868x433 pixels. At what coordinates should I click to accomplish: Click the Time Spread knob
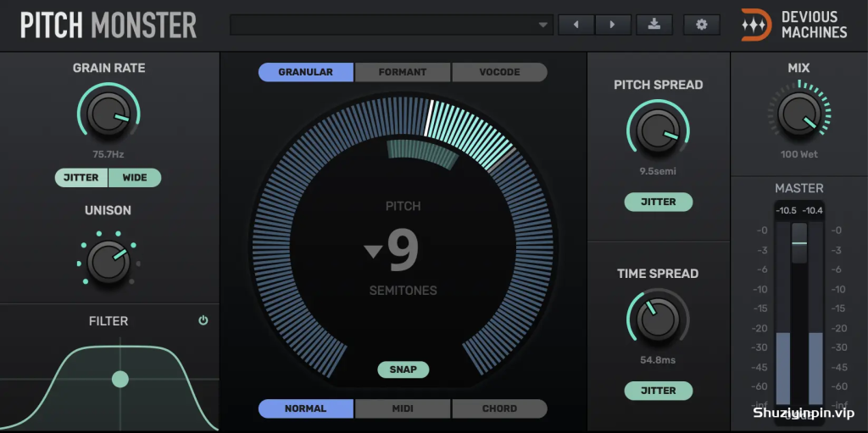[658, 319]
